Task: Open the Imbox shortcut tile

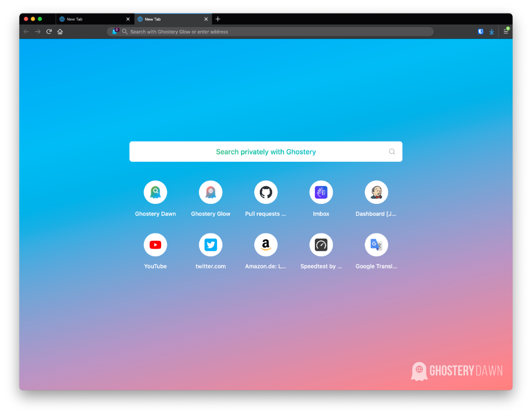Action: 321,192
